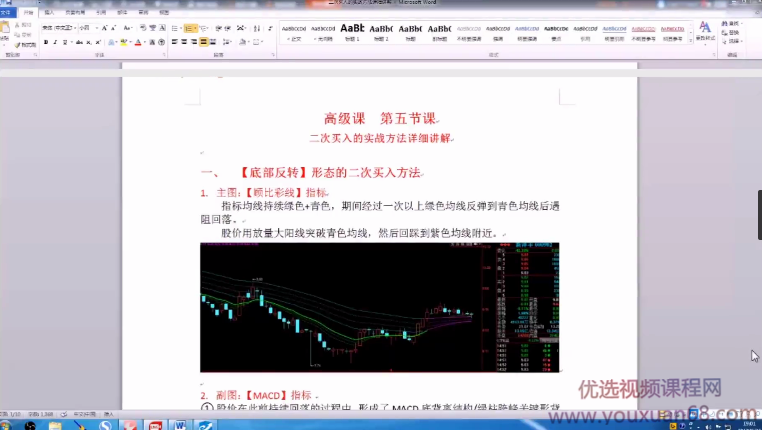Toggle bold formatting in the Font group
Image resolution: width=762 pixels, height=430 pixels.
[46, 42]
